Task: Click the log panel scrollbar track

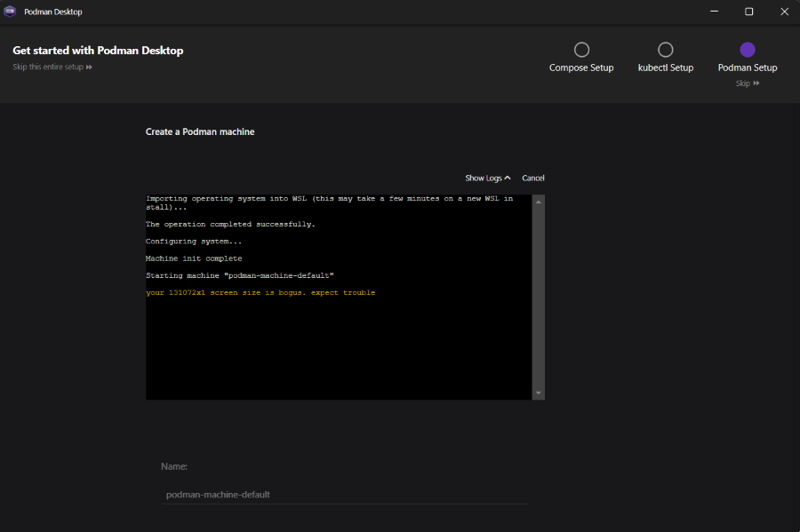Action: tap(539, 298)
